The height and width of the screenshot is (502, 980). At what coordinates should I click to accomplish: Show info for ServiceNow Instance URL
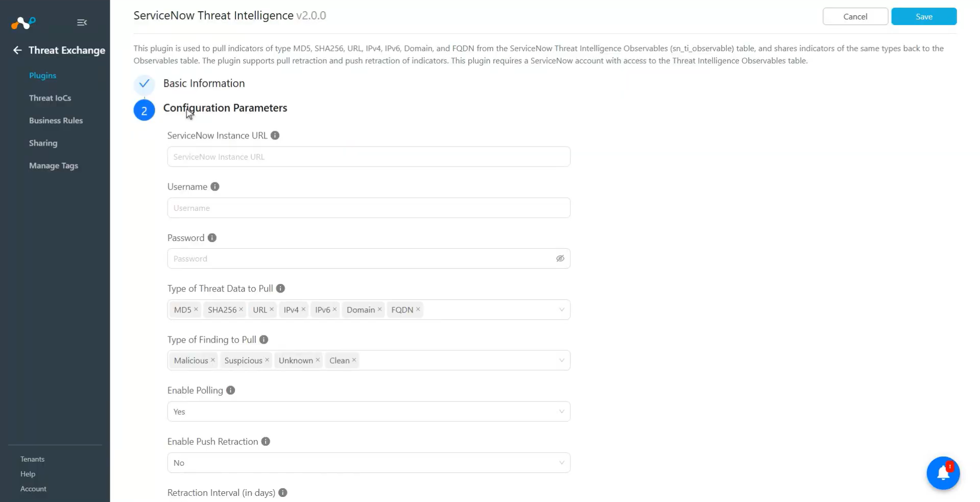pyautogui.click(x=275, y=135)
